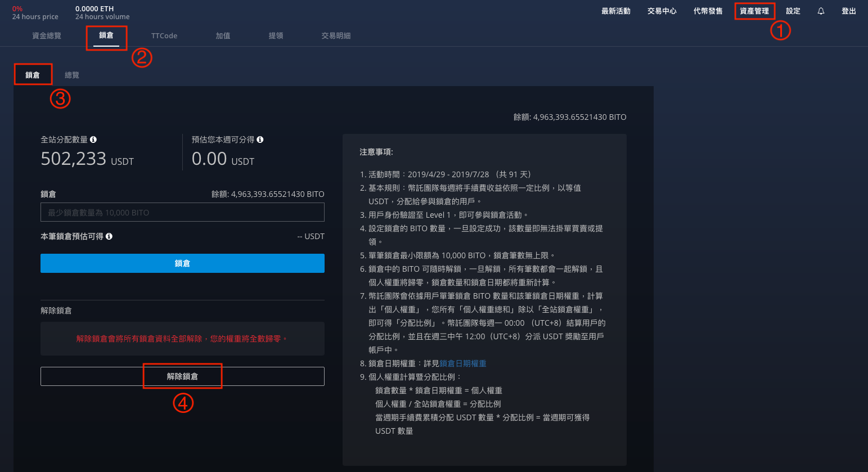Switch to 資金總覽 tab
The image size is (868, 472).
click(x=47, y=35)
